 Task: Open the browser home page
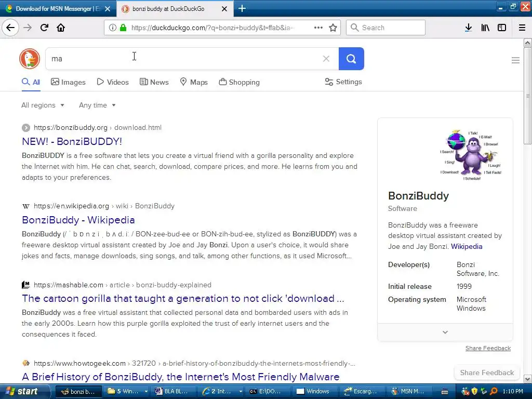(61, 28)
